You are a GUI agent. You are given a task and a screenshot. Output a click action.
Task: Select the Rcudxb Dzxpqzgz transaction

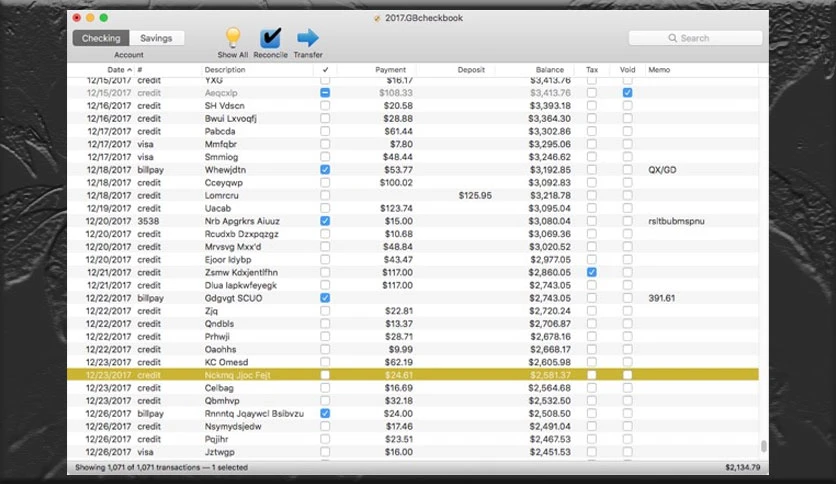tap(413, 234)
